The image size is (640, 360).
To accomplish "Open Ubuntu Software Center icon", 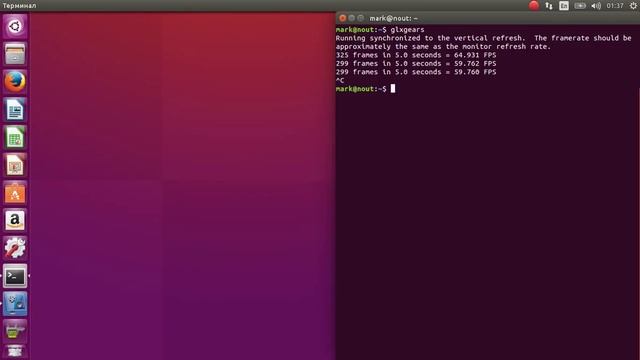I will pos(15,193).
